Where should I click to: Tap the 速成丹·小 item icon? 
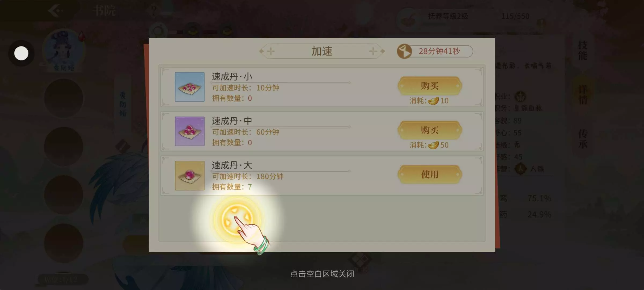(190, 87)
